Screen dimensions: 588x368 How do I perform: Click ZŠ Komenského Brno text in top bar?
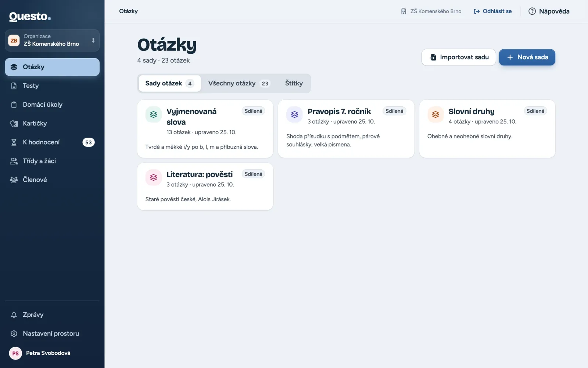tap(436, 11)
